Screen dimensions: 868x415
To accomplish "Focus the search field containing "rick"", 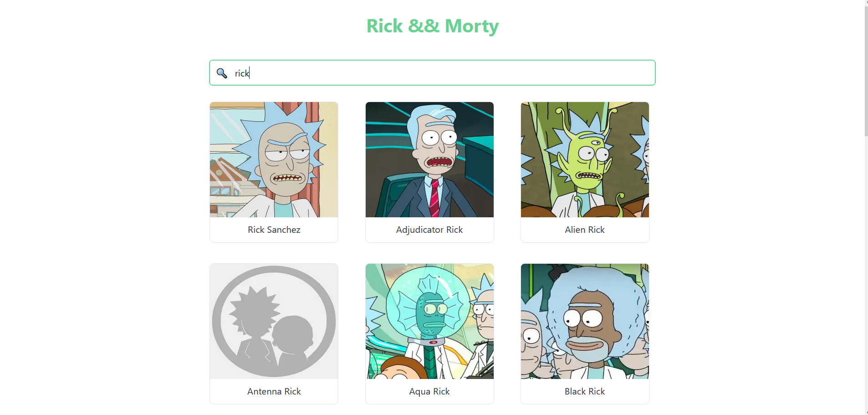I will [432, 73].
